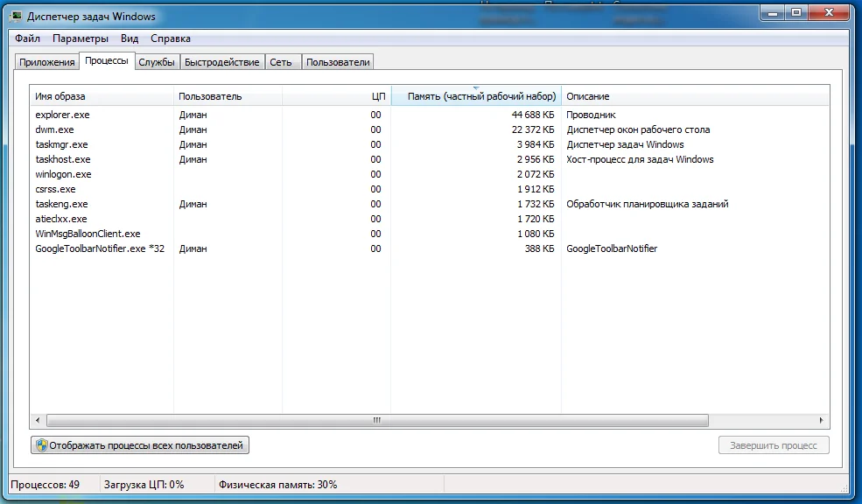Viewport: 862px width, 504px height.
Task: Select the explorer.exe process row
Action: (x=430, y=115)
